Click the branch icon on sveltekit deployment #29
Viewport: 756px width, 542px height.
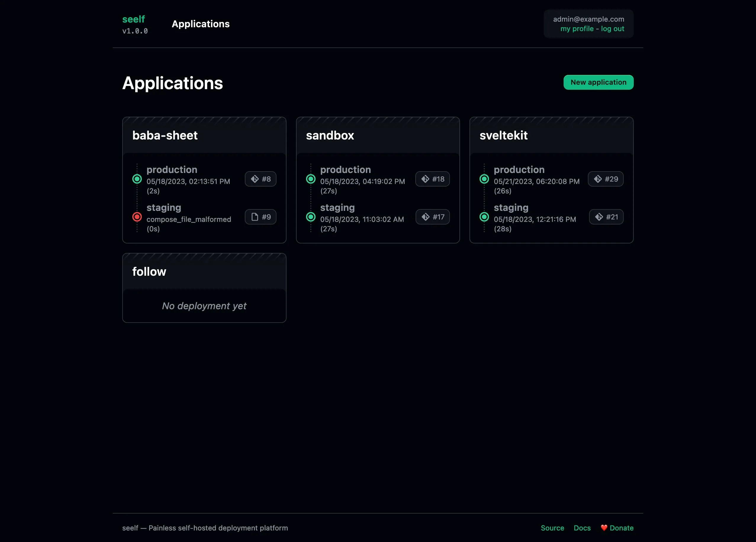pyautogui.click(x=598, y=179)
